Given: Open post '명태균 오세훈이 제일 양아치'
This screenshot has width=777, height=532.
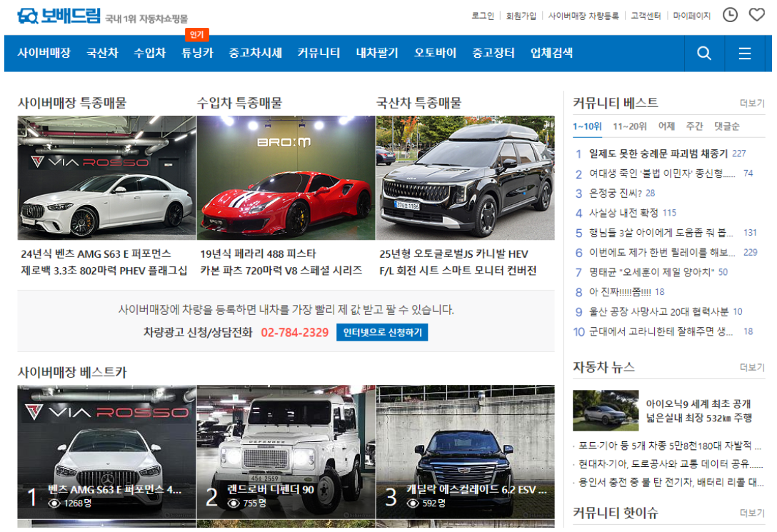Looking at the screenshot, I should pos(651,272).
